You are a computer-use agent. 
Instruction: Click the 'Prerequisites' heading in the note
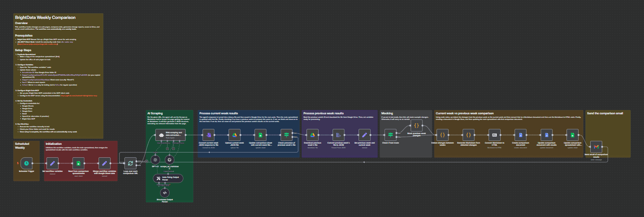pyautogui.click(x=24, y=35)
